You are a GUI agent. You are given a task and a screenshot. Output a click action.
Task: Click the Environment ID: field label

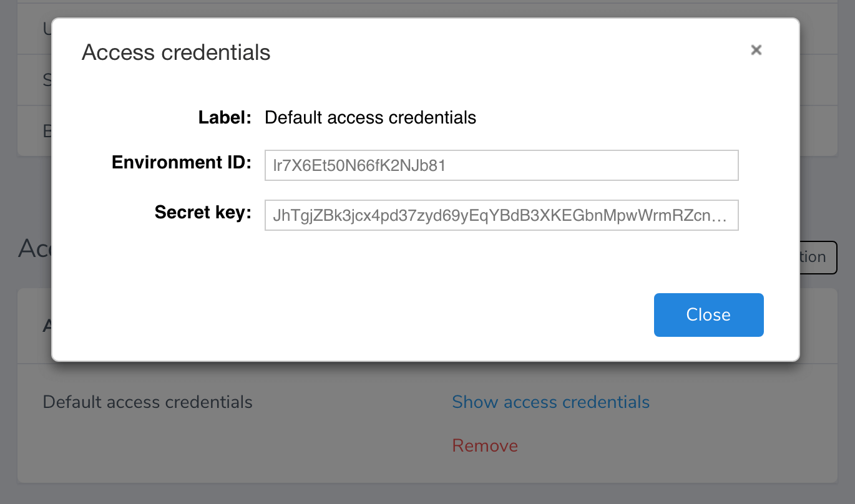(181, 163)
